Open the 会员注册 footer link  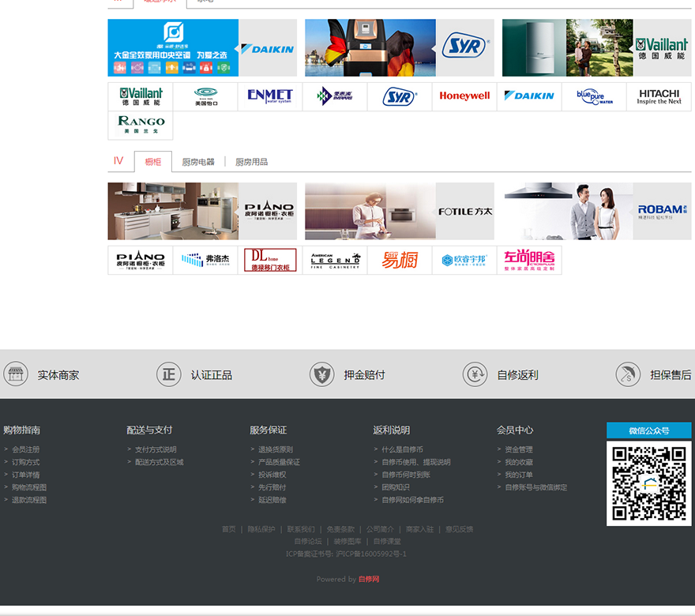tap(26, 449)
